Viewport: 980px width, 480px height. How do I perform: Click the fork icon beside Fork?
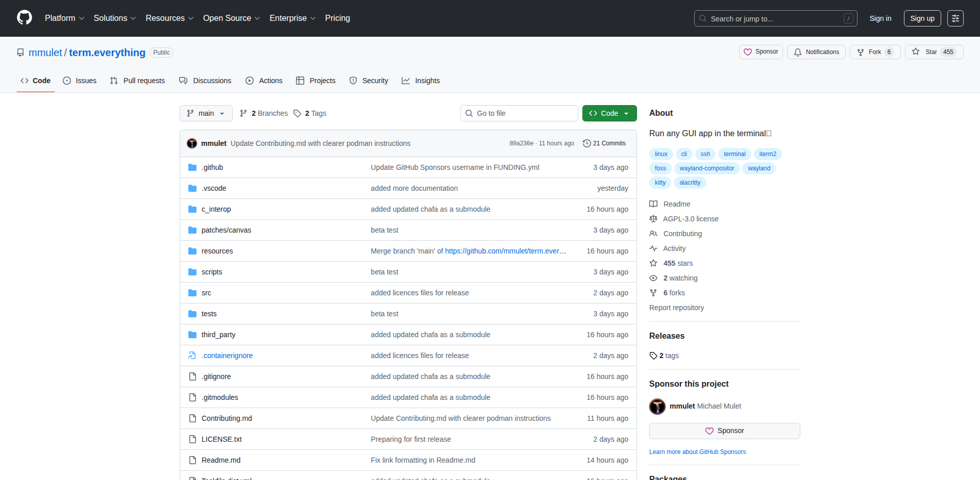pyautogui.click(x=861, y=52)
